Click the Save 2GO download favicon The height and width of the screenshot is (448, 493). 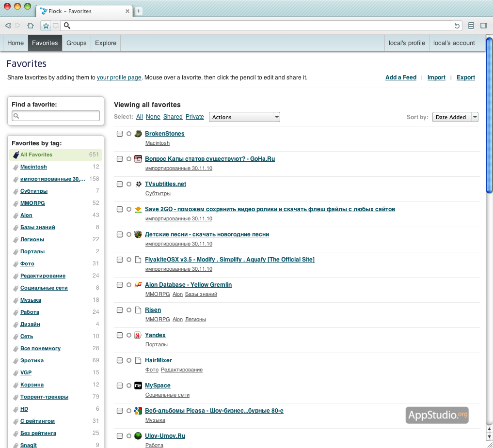click(x=138, y=209)
